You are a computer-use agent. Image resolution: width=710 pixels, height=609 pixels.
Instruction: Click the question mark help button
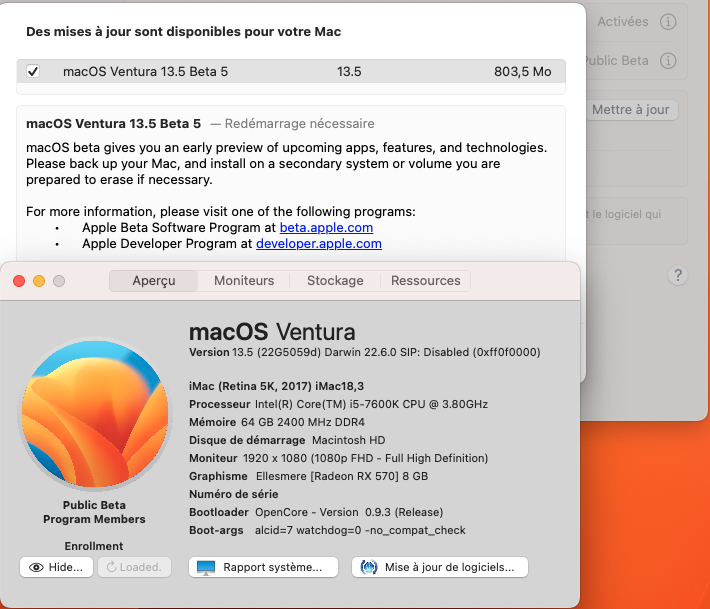click(x=678, y=275)
